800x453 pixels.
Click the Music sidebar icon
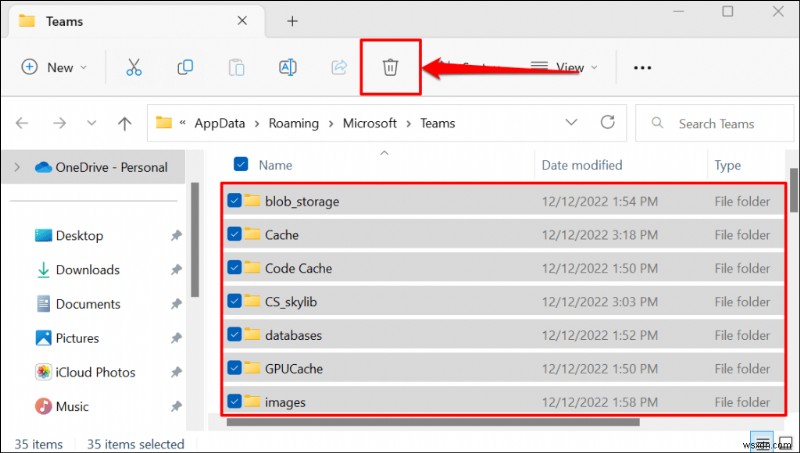tap(43, 406)
